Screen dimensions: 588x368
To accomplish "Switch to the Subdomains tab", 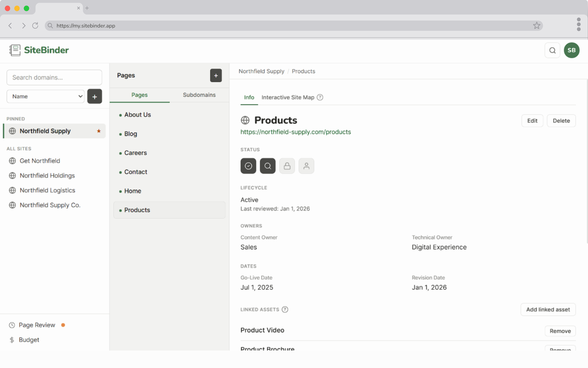I will pyautogui.click(x=199, y=95).
